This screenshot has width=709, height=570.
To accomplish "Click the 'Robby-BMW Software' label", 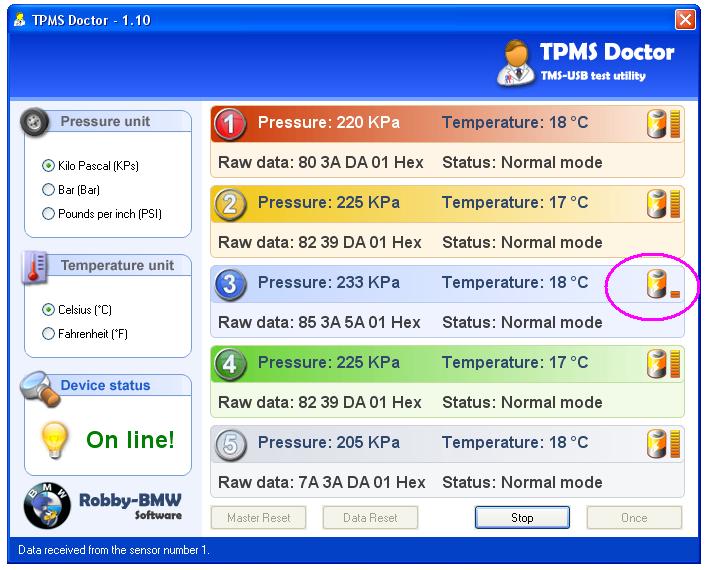I will pos(130,506).
